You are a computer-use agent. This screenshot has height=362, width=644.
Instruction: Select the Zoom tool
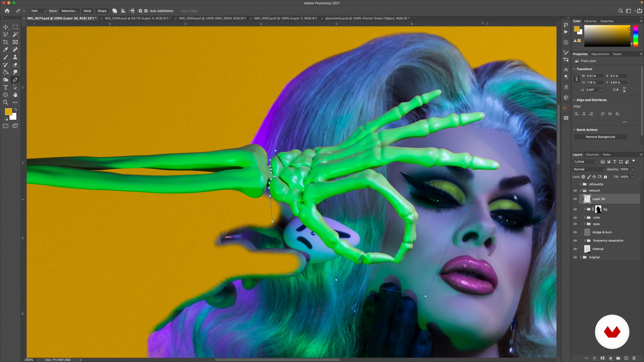[x=6, y=102]
